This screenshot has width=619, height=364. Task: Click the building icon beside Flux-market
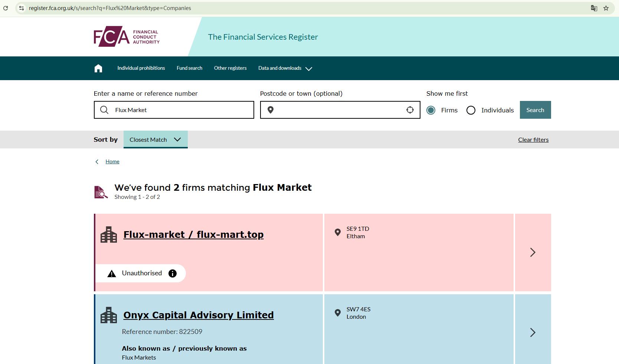[109, 235]
